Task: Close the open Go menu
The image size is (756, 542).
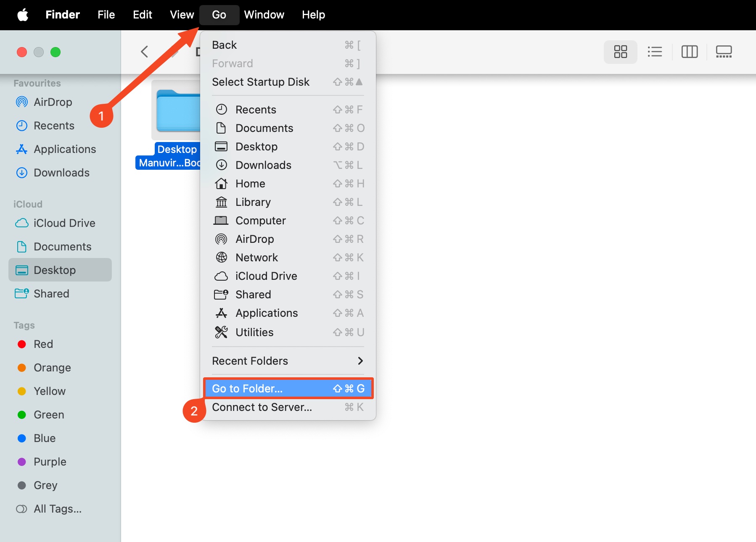Action: click(219, 15)
